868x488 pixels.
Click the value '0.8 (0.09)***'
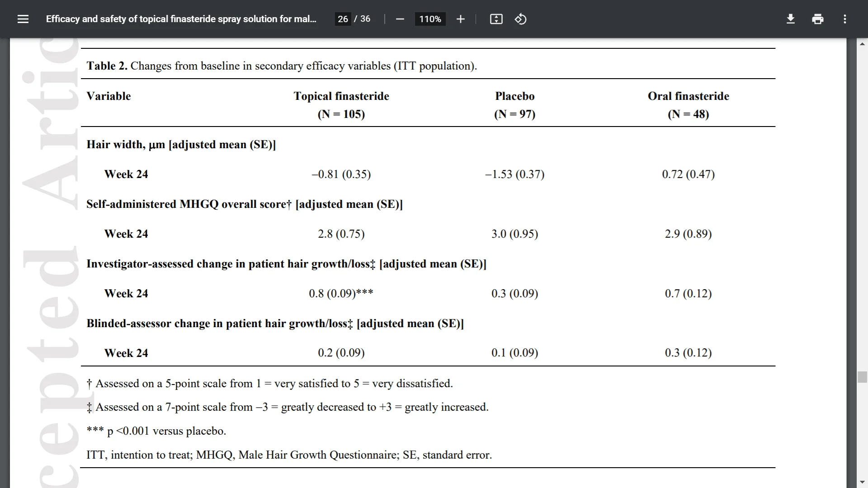click(341, 294)
